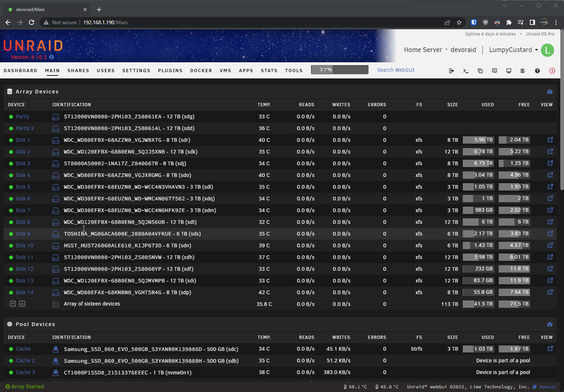Open the help question mark icon

(537, 71)
